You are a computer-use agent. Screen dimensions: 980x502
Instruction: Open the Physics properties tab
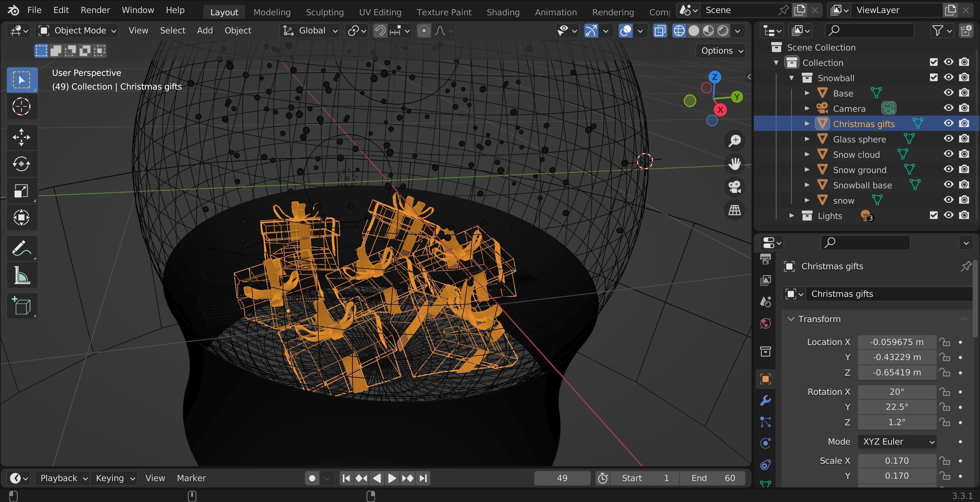tap(765, 444)
